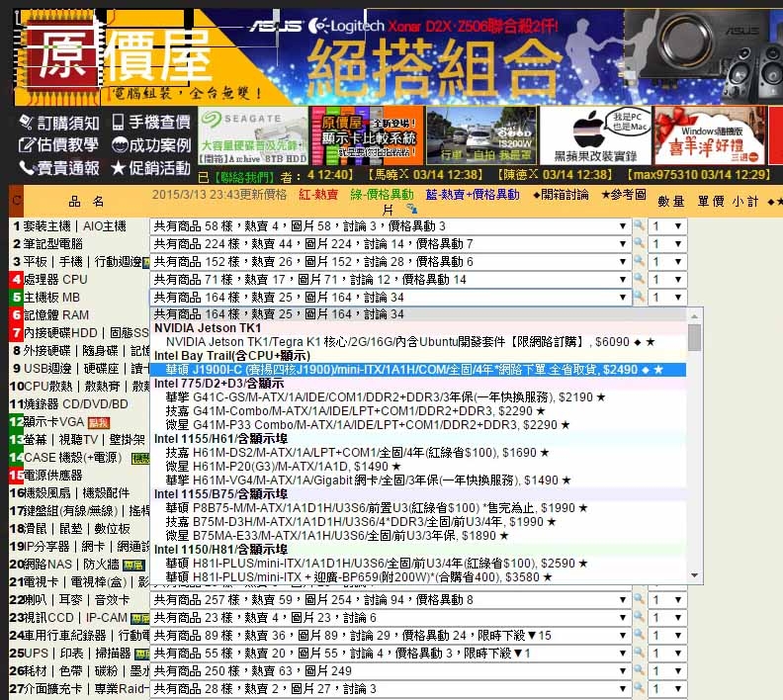Select 華碩 P8B75-M $1990 option
The image size is (783, 700).
418,508
